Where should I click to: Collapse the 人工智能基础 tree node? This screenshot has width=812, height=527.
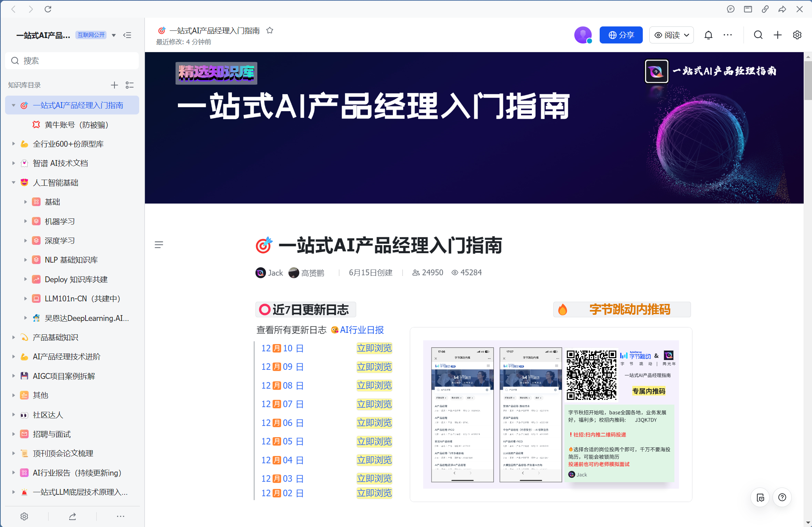[13, 183]
